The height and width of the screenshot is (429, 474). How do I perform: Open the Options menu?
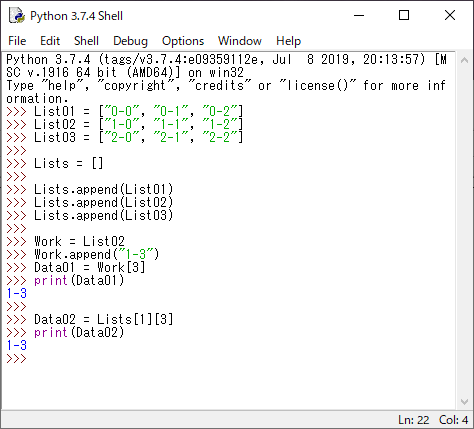click(x=183, y=41)
